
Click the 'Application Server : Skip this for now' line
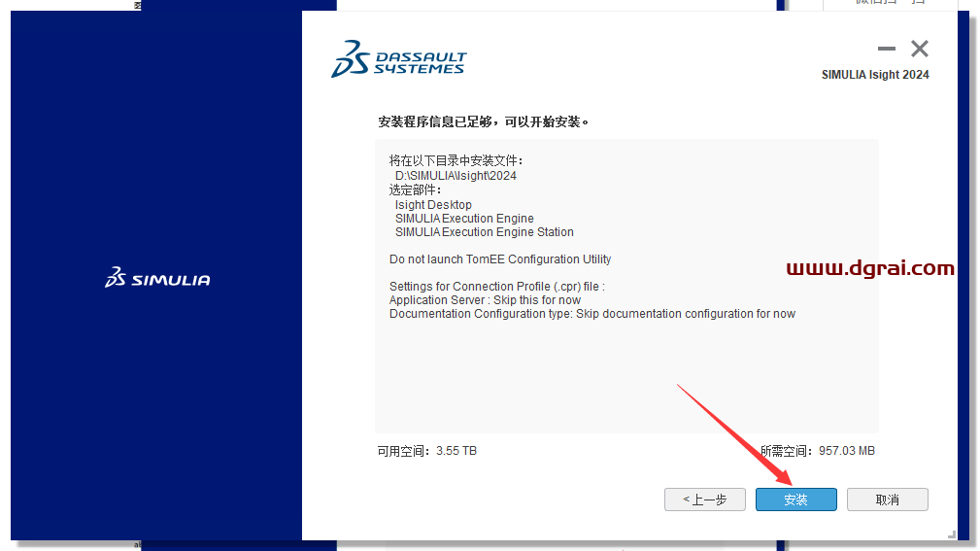click(x=485, y=300)
